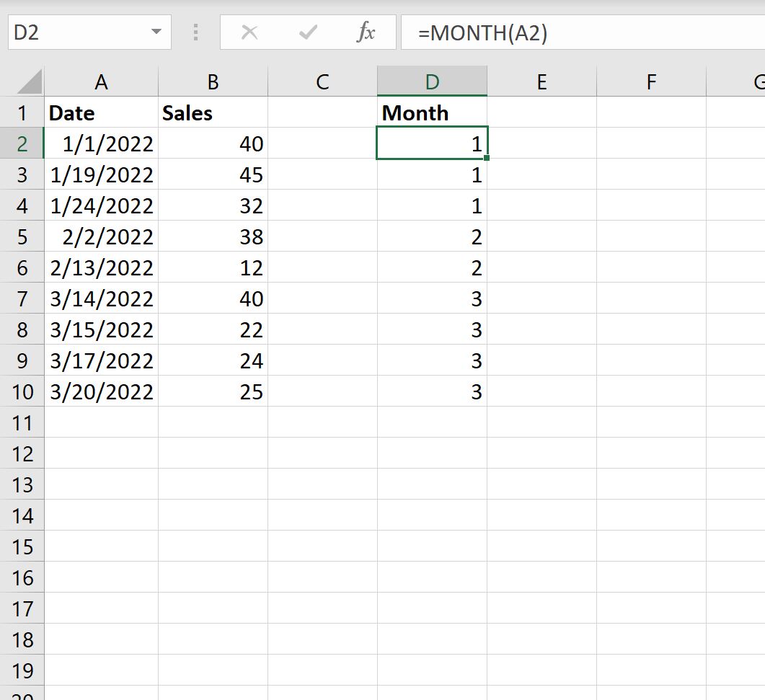Click the cell containing 1/24/2022

pos(101,205)
